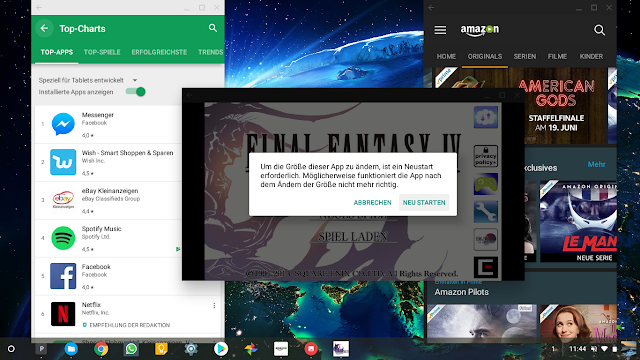The width and height of the screenshot is (640, 360).
Task: Open the ChromeOS launcher circle button
Action: pos(11,349)
